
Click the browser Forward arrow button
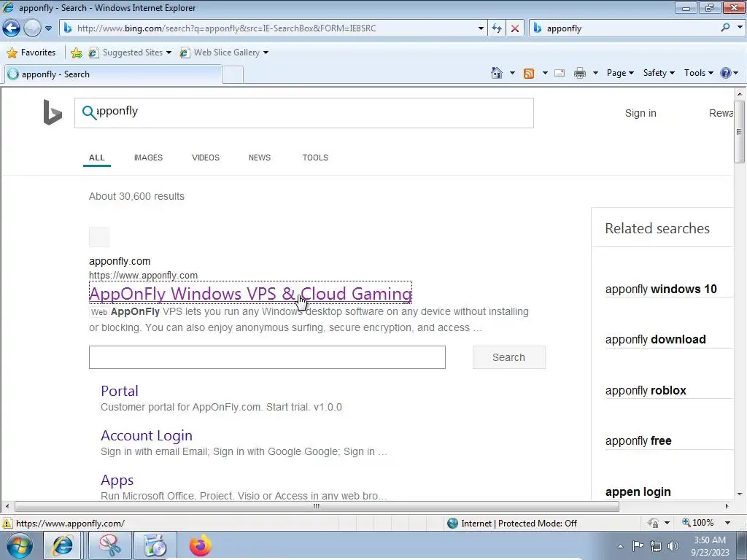32,28
